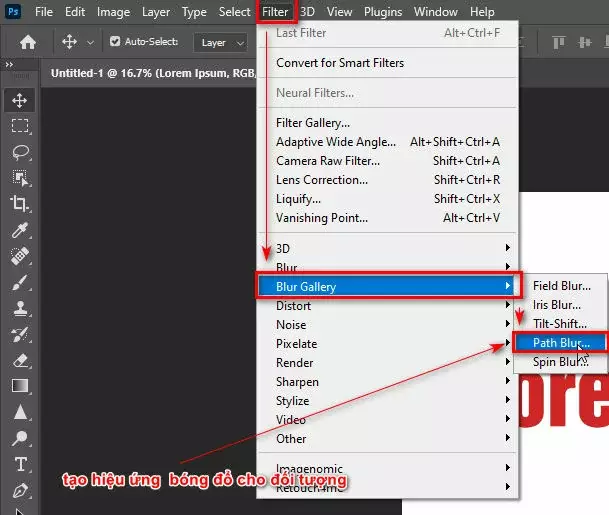Expand the toolbar double-arrow toggle

(9, 64)
